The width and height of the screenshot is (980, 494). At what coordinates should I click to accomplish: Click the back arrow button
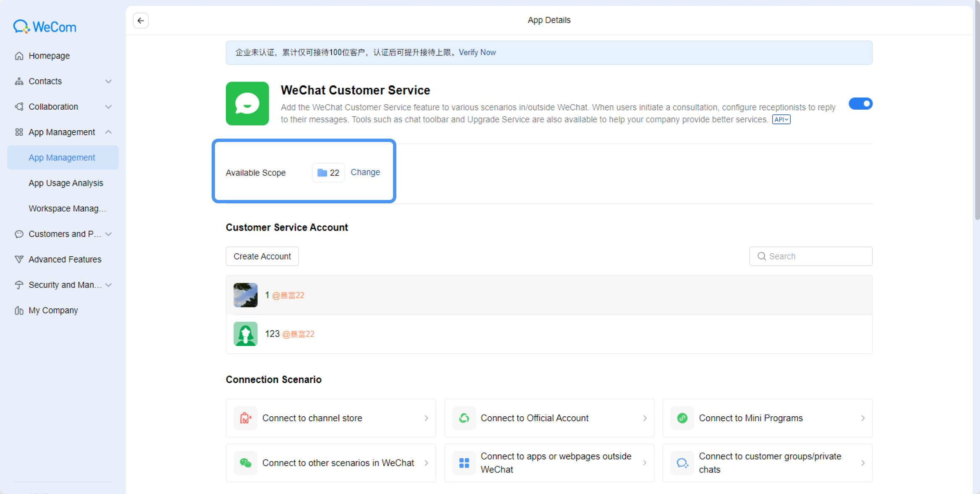[141, 21]
